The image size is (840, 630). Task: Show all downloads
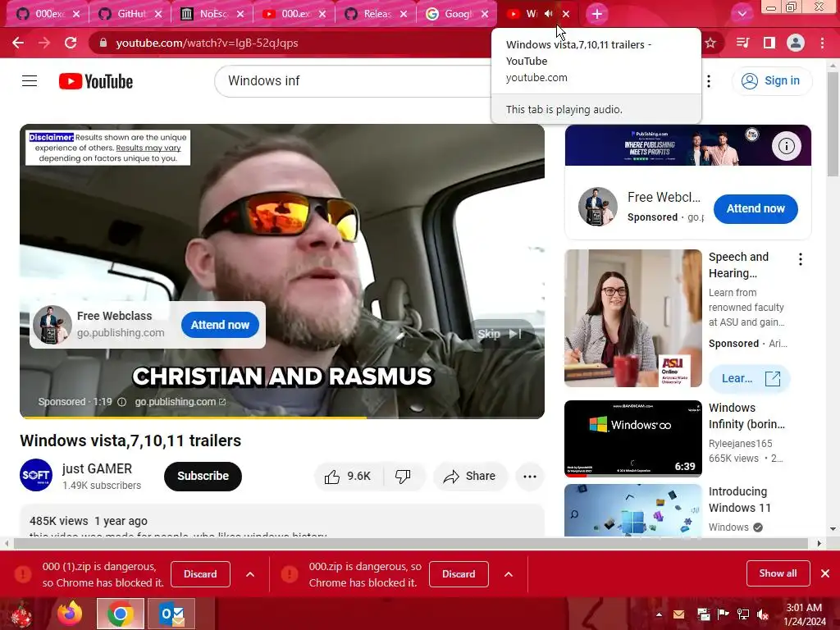pyautogui.click(x=778, y=573)
